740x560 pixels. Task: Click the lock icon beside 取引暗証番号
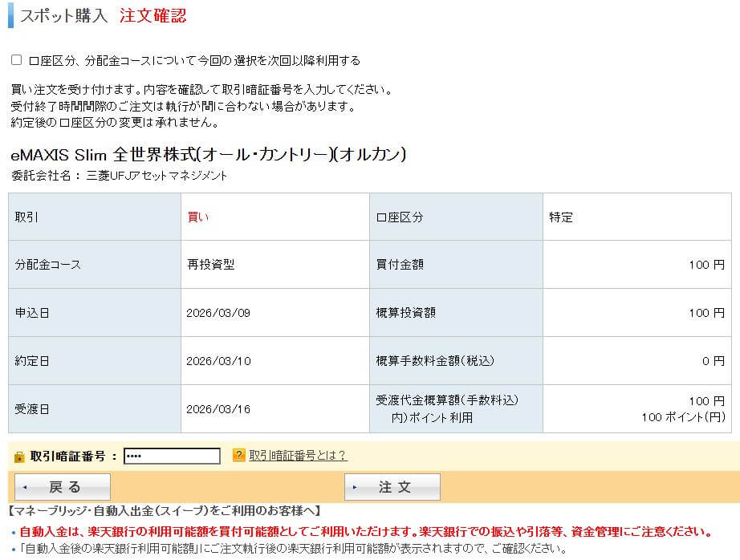(x=20, y=457)
